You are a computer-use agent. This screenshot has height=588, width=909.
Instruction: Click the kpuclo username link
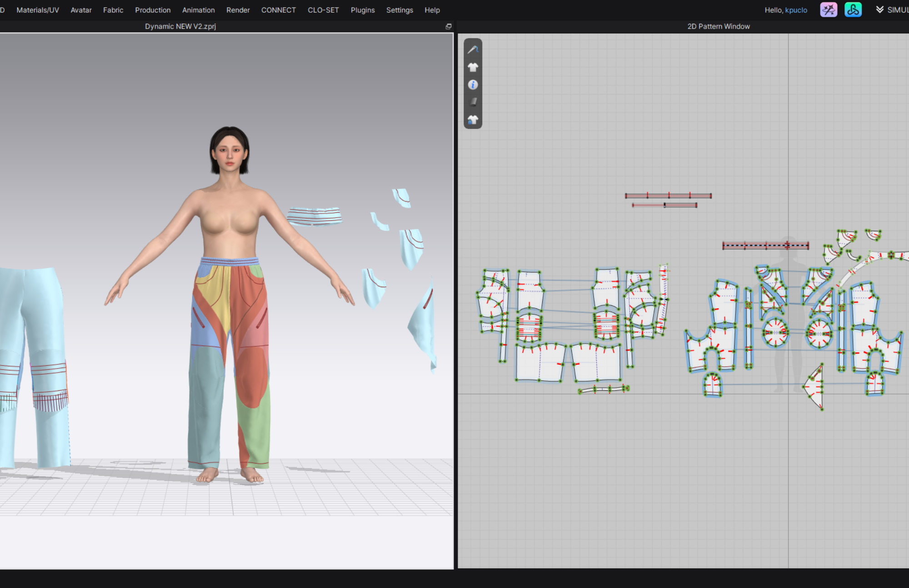pos(796,10)
